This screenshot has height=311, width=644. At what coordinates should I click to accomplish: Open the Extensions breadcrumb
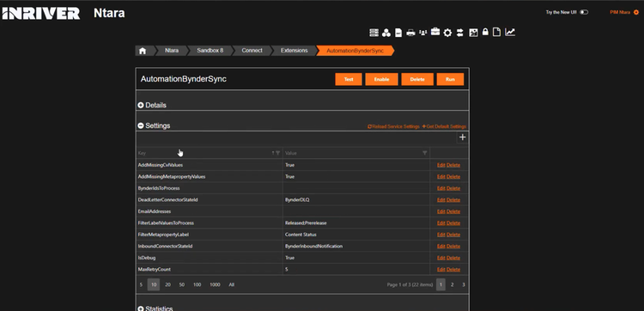(294, 51)
